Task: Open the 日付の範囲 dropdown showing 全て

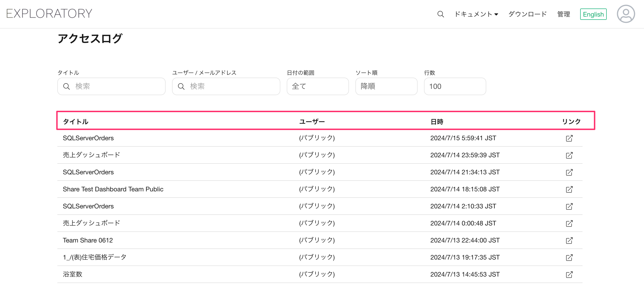Action: coord(317,86)
